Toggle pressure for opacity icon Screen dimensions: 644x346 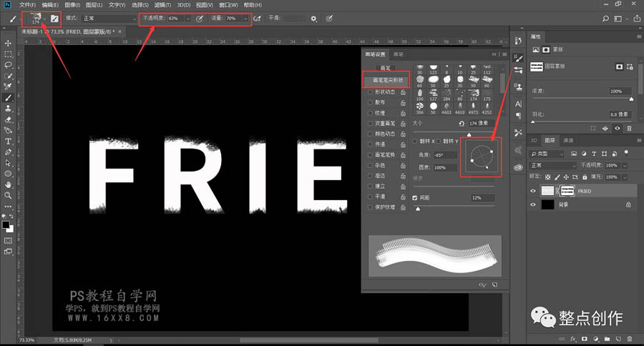[x=200, y=19]
